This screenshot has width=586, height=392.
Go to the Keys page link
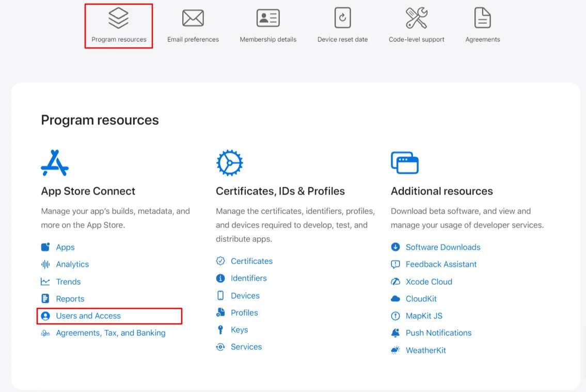pyautogui.click(x=239, y=330)
